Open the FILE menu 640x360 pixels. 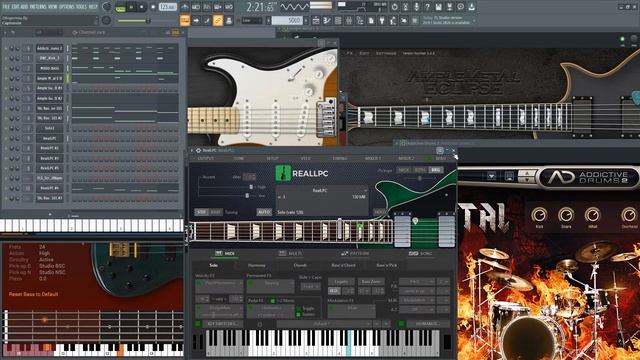(x=7, y=7)
